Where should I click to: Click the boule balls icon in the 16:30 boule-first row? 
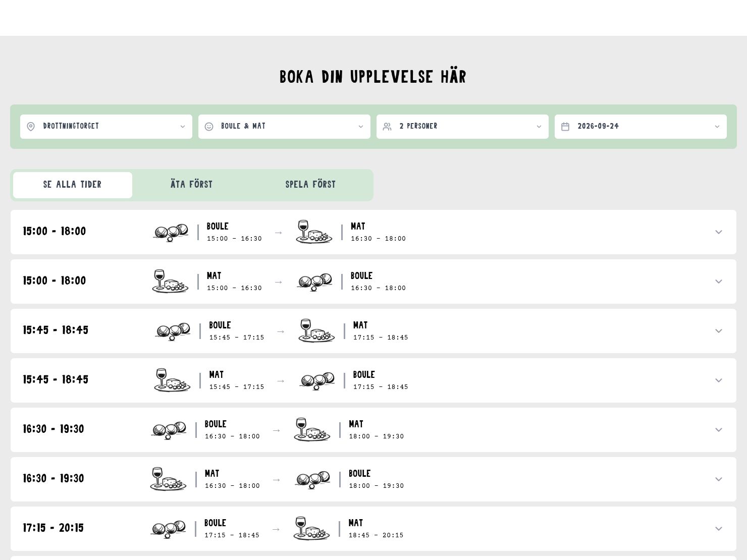(169, 430)
